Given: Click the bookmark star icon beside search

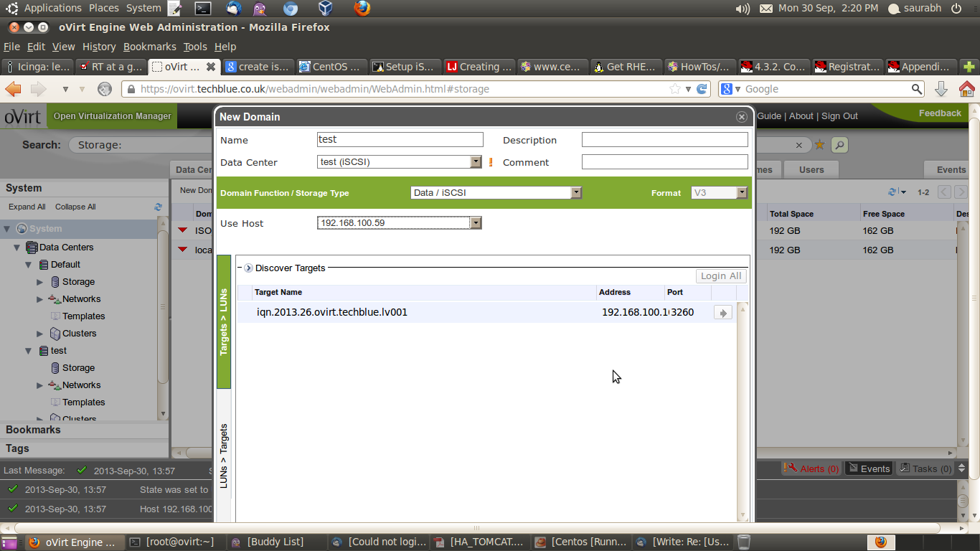Looking at the screenshot, I should pos(819,145).
